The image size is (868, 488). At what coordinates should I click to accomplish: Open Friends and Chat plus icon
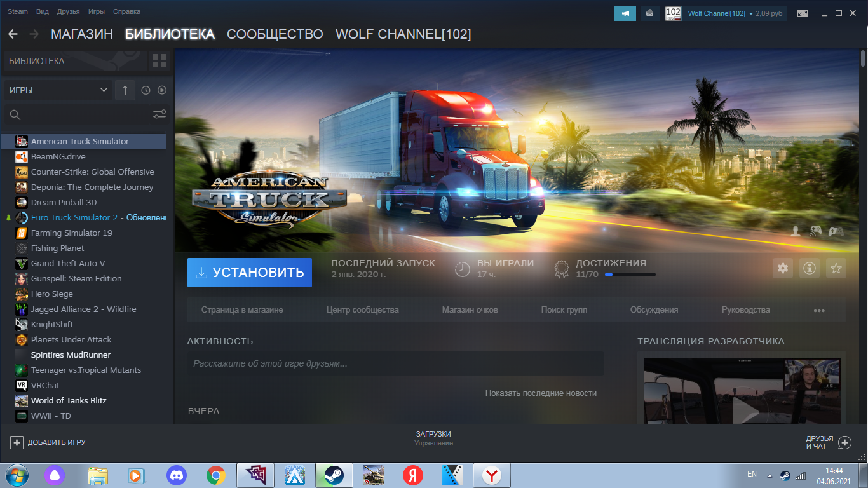coord(844,442)
